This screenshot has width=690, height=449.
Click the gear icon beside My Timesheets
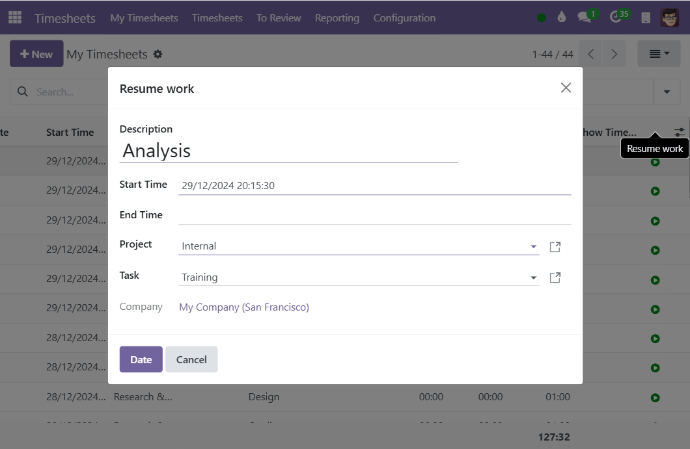point(158,54)
